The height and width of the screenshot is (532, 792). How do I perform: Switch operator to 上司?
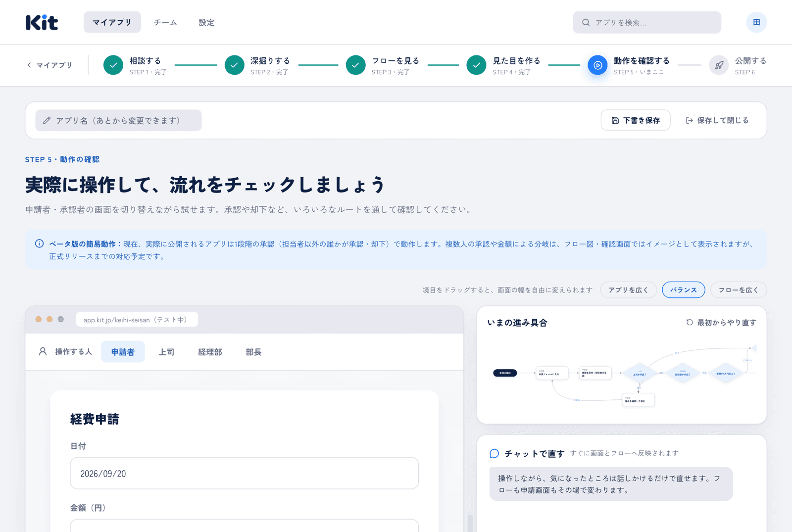click(x=166, y=352)
